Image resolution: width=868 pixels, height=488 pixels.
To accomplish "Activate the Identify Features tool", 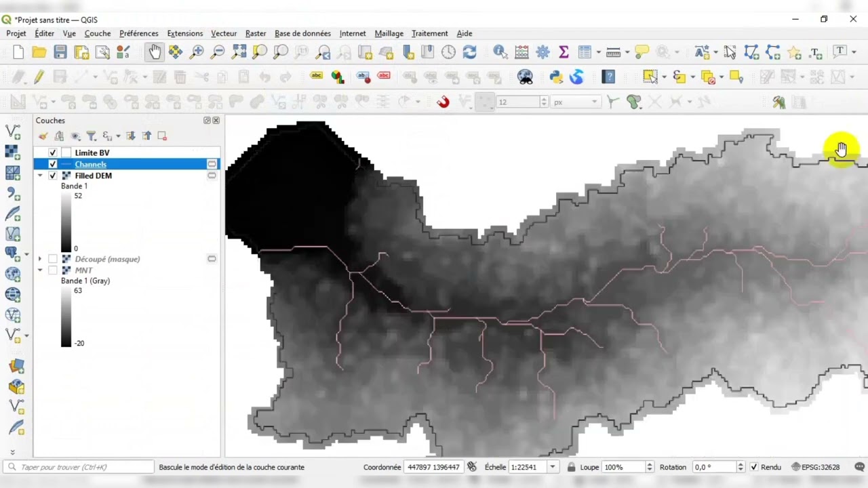I will (500, 52).
